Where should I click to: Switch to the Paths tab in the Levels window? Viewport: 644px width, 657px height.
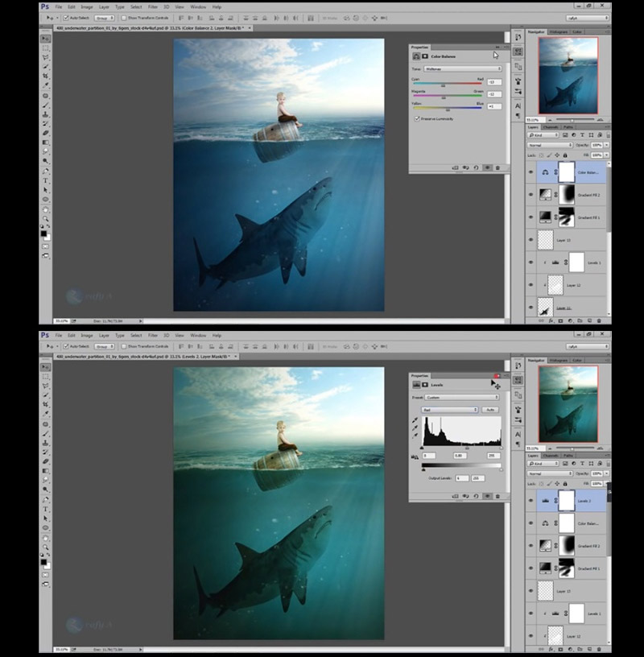tap(568, 456)
